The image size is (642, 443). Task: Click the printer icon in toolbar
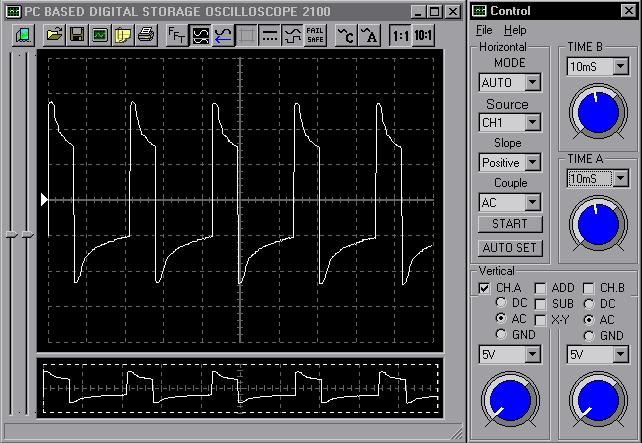coord(145,35)
